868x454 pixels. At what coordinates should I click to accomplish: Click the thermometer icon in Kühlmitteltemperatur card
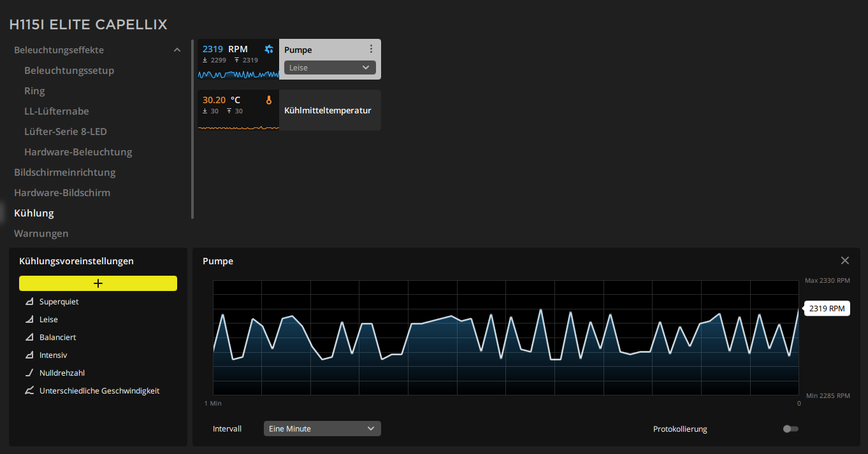(x=269, y=100)
